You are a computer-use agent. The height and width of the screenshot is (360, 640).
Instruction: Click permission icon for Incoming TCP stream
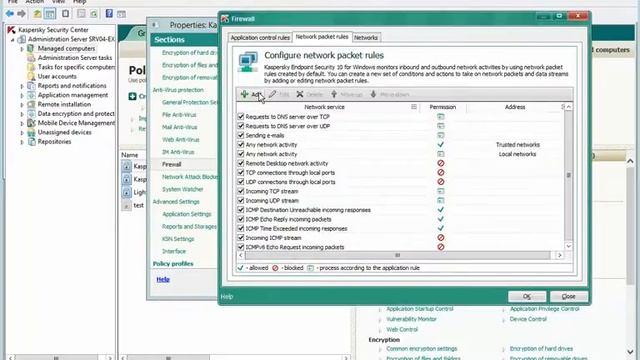[440, 191]
